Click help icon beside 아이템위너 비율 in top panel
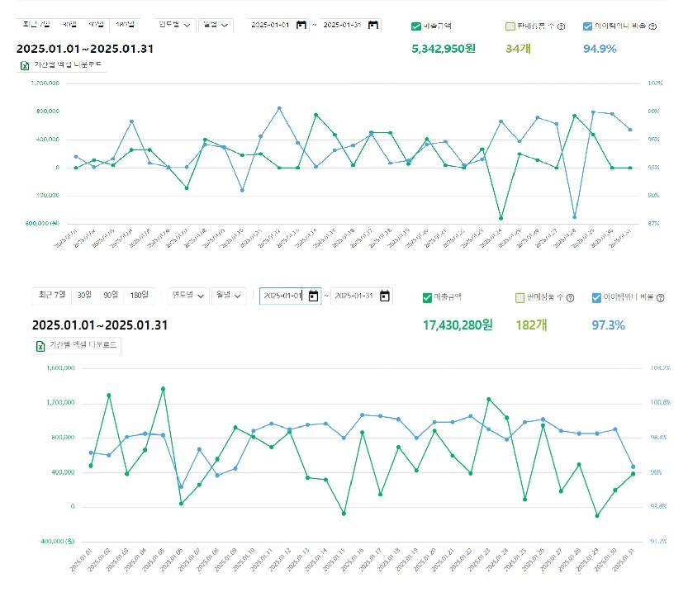Screen dimensions: 688x616 pyautogui.click(x=652, y=26)
